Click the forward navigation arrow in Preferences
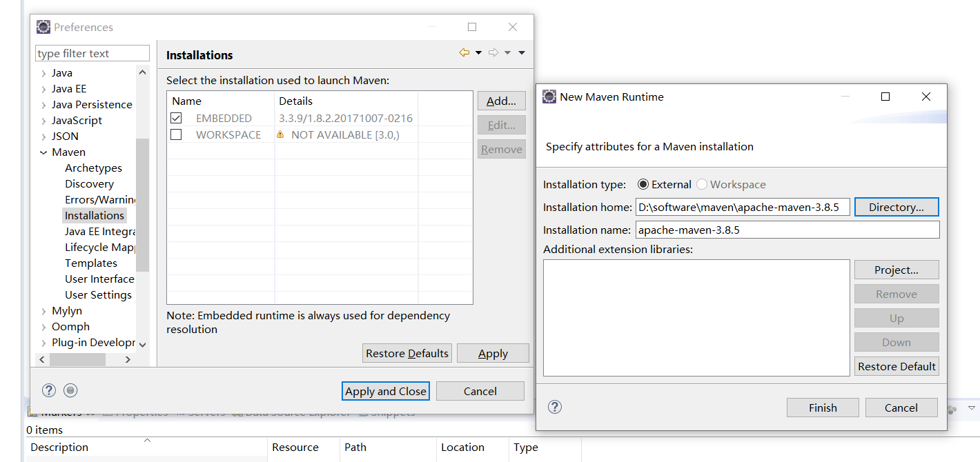 494,52
